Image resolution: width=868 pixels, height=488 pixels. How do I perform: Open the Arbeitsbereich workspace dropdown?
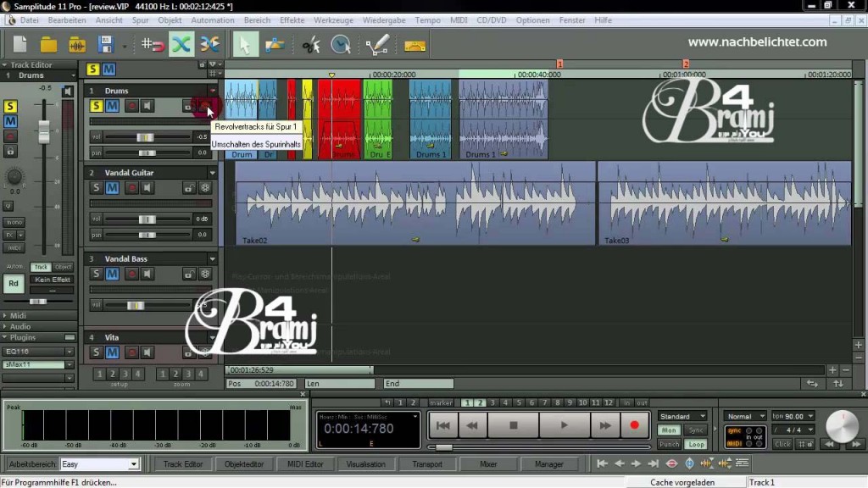coord(133,464)
